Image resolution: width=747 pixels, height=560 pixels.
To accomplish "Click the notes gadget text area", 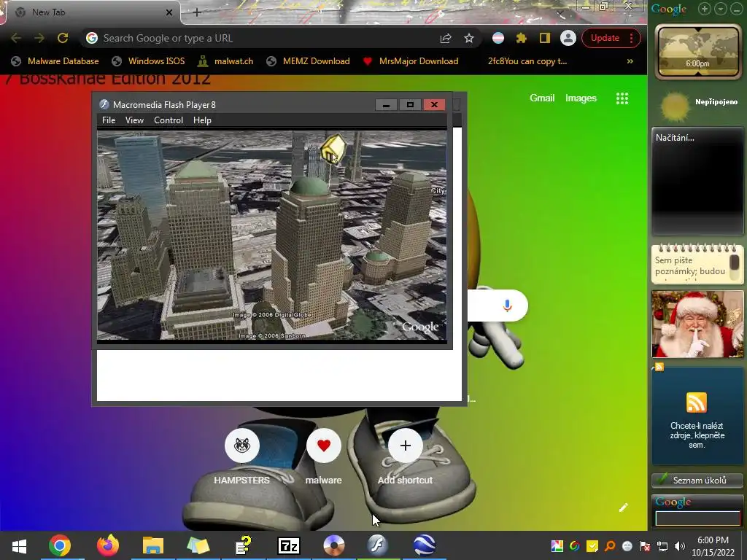I will pyautogui.click(x=690, y=266).
